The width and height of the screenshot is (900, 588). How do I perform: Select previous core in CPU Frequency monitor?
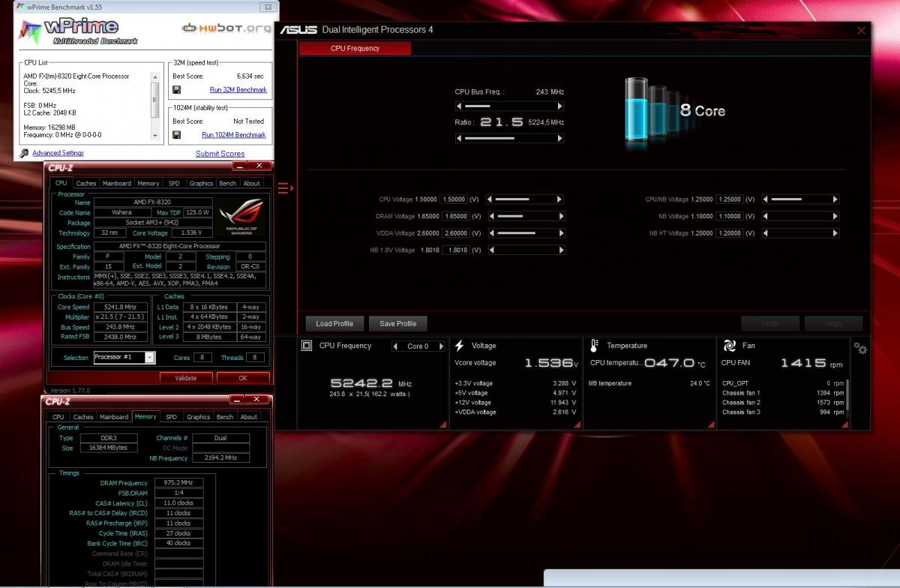coord(396,346)
